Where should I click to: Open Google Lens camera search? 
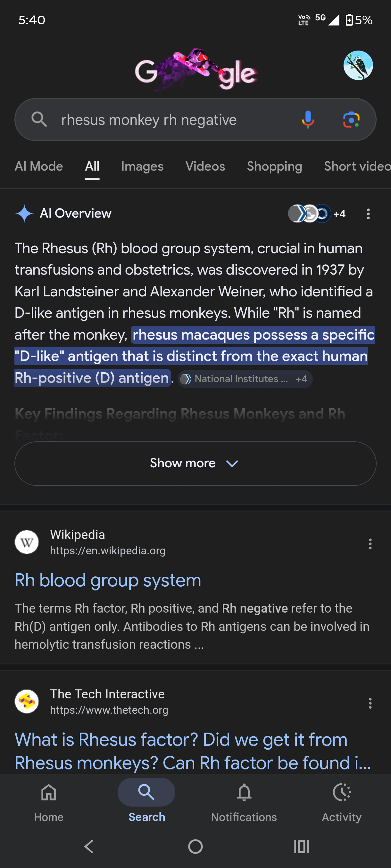point(351,120)
